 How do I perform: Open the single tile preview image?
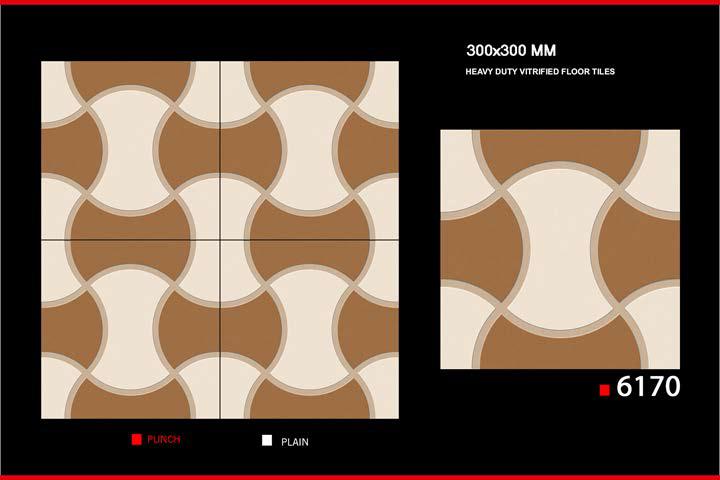560,249
